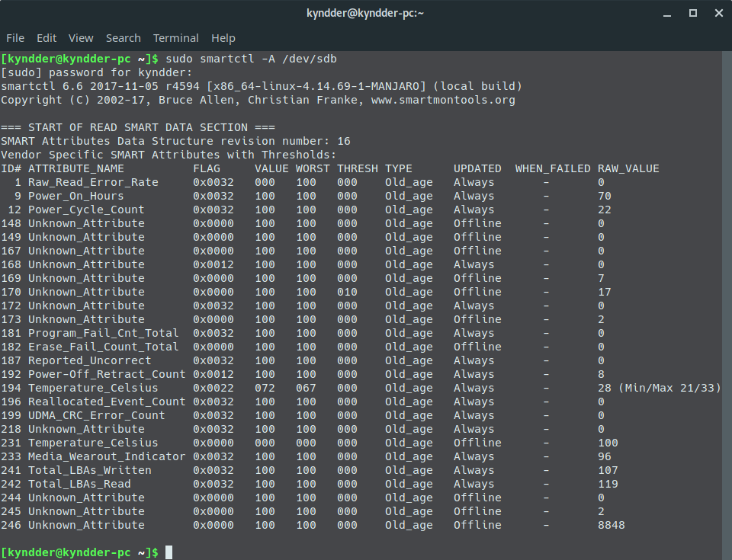Click raw value 96 for Media_Wearout_Indicator
The width and height of the screenshot is (732, 560).
[x=605, y=456]
